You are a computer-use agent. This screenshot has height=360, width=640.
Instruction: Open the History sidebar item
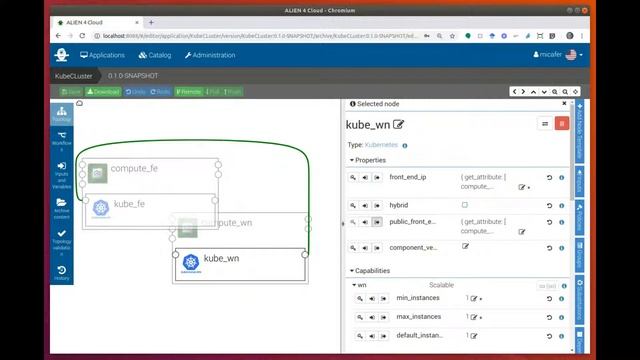(62, 273)
